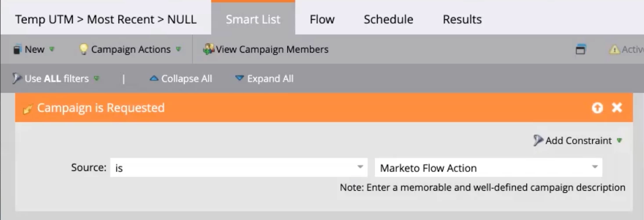Click the View Campaign Members people icon

pyautogui.click(x=208, y=50)
